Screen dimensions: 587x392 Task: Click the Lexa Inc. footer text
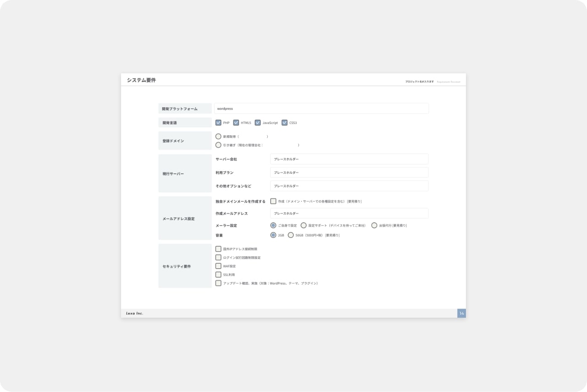tap(135, 313)
